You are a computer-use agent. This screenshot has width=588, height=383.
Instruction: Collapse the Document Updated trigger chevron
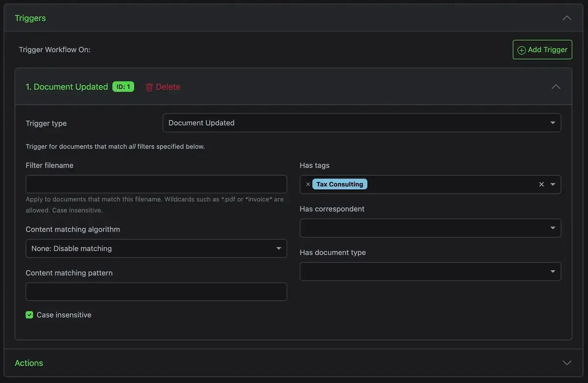(556, 87)
